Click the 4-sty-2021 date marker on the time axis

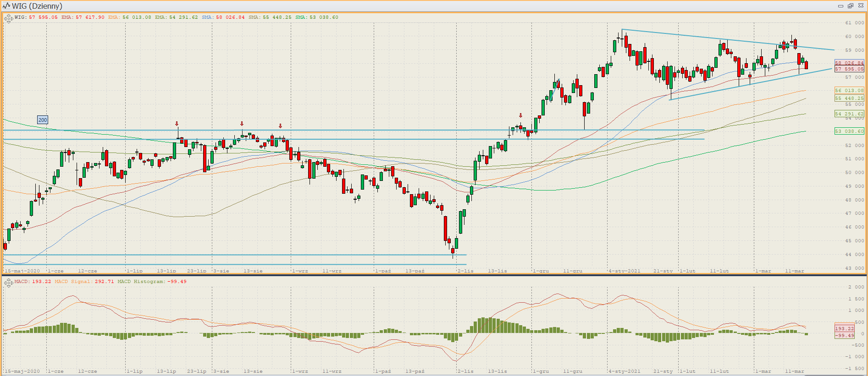tap(624, 271)
